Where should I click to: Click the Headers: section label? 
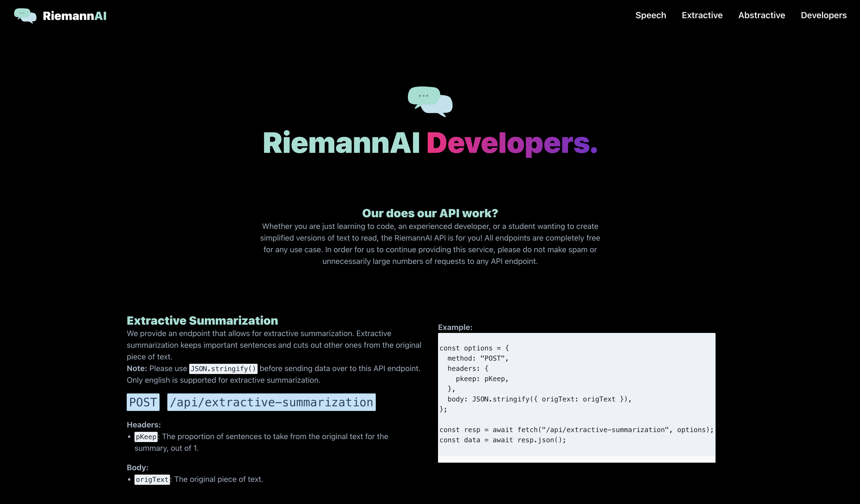(143, 425)
